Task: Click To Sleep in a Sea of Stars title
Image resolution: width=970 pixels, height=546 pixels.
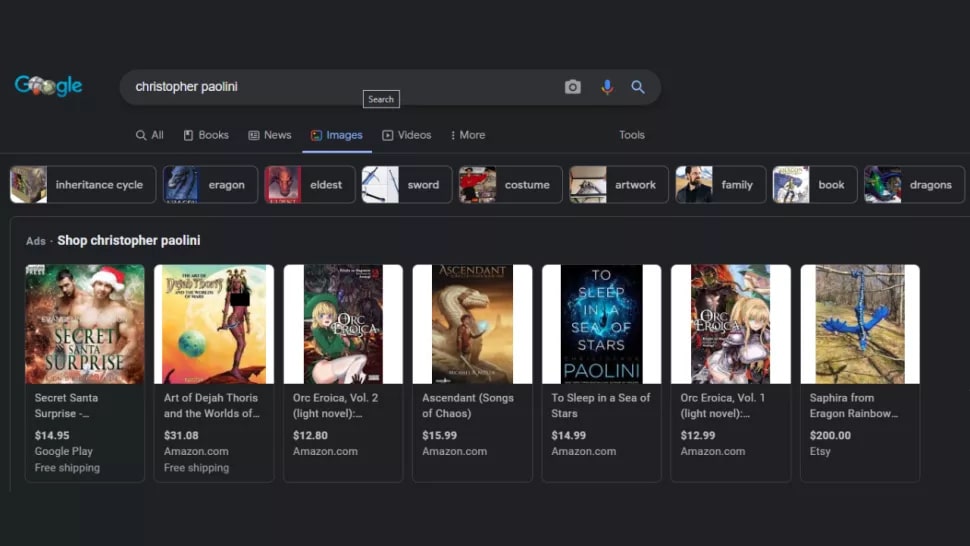Action: tap(601, 406)
